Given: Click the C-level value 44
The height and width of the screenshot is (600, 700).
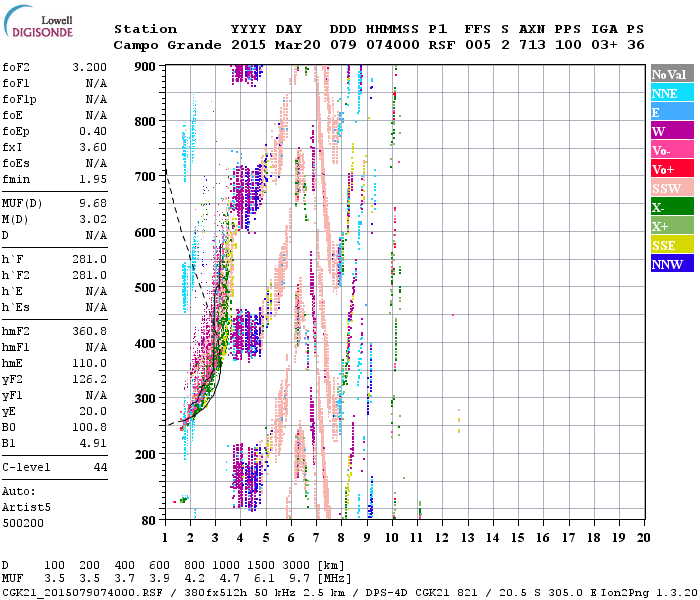Looking at the screenshot, I should click(x=100, y=467).
